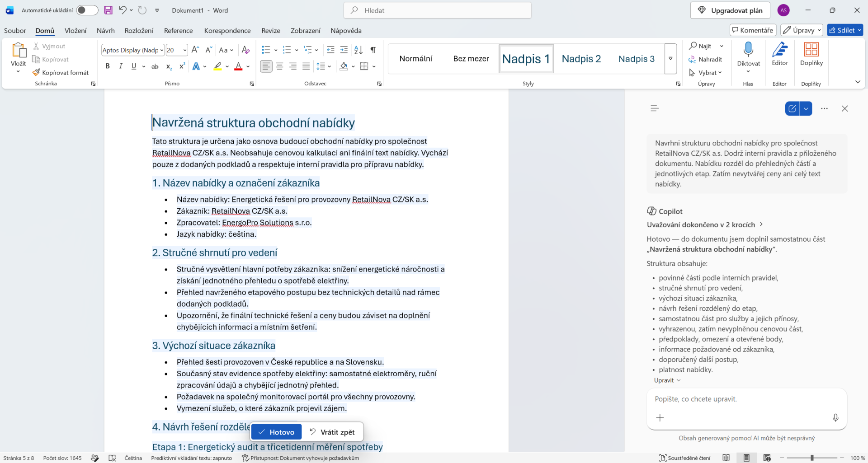Viewport: 868px width, 463px height.
Task: Click Hotovo to accept changes
Action: point(276,432)
